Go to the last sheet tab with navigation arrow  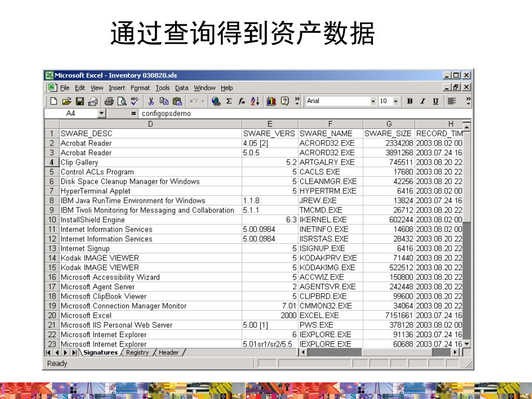(74, 353)
